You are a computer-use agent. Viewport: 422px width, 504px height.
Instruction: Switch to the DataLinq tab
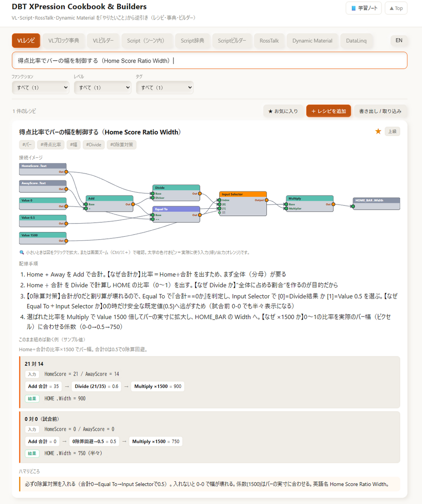[x=356, y=41]
